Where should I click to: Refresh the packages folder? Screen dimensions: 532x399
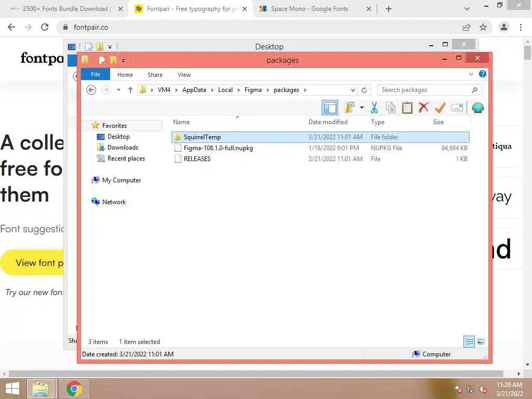364,90
